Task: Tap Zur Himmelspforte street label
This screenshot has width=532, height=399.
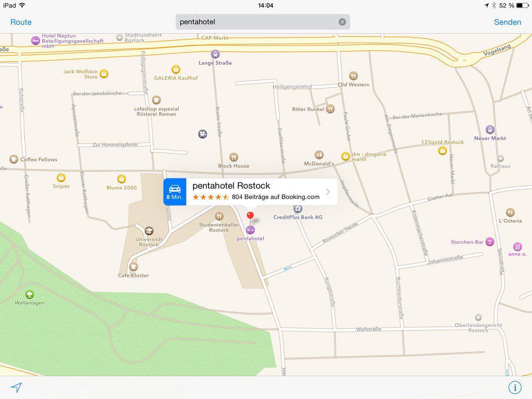Action: click(115, 145)
